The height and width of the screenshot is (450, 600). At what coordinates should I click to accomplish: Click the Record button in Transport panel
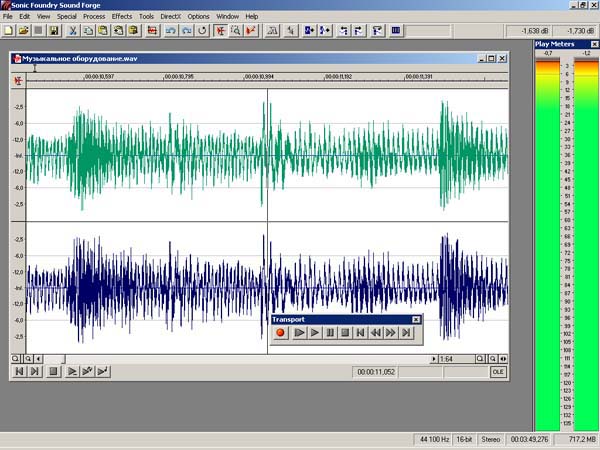click(280, 333)
